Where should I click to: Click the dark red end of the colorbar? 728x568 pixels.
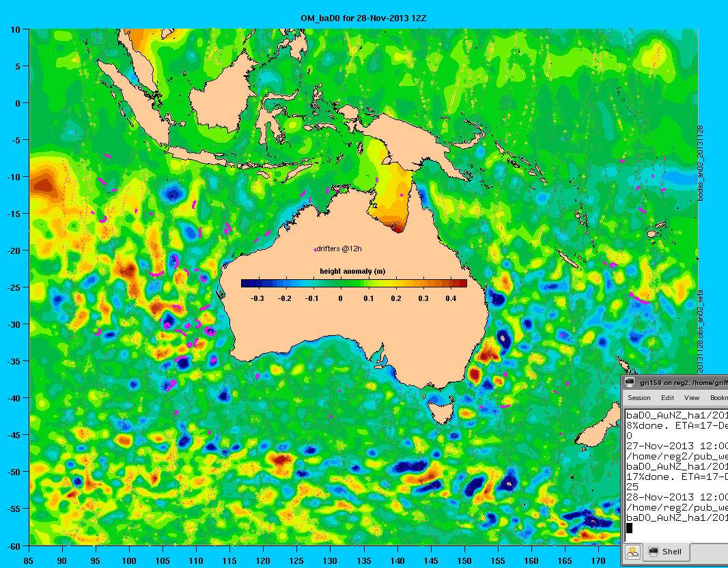click(x=462, y=283)
